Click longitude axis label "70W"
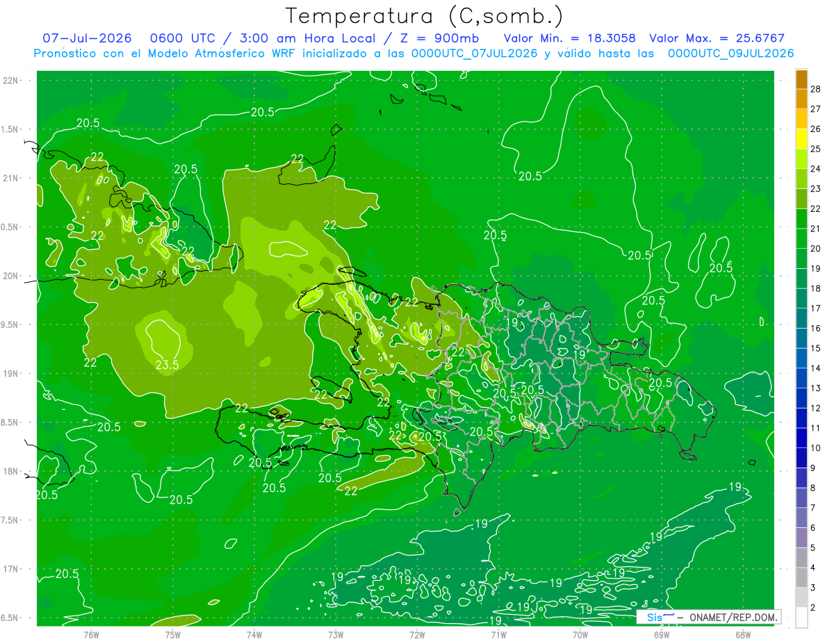The image size is (834, 644). click(x=580, y=634)
